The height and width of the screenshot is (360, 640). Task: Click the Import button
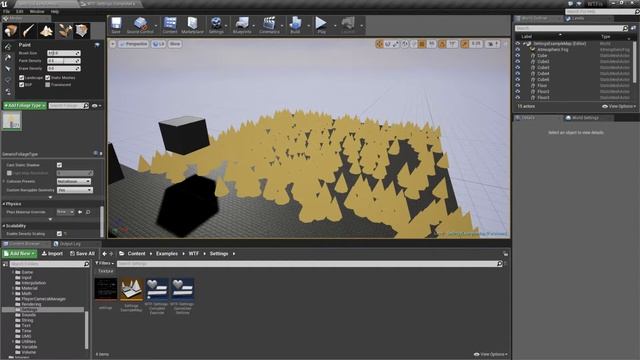point(52,253)
